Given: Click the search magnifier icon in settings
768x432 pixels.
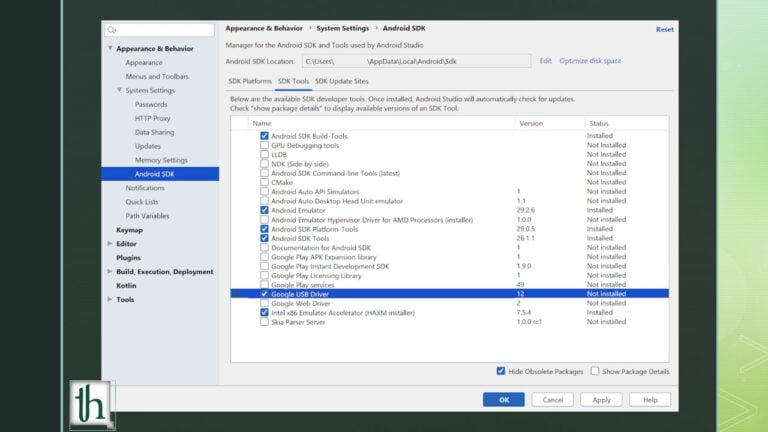Looking at the screenshot, I should point(112,30).
